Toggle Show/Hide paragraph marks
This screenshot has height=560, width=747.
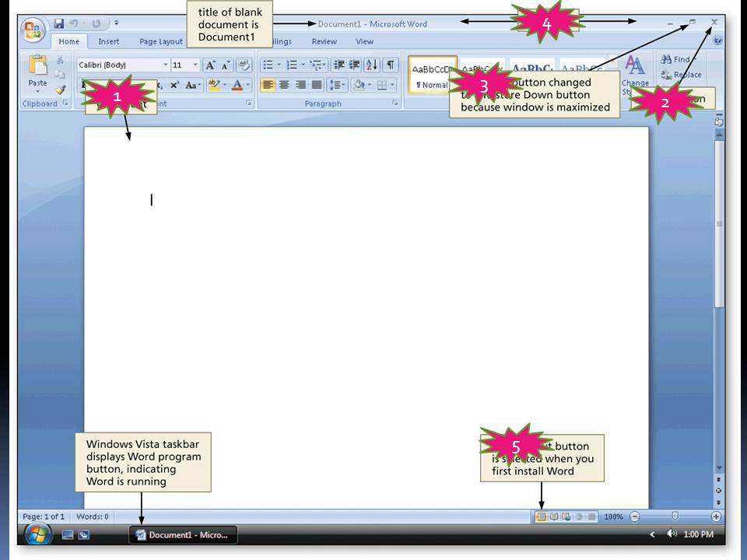point(390,65)
